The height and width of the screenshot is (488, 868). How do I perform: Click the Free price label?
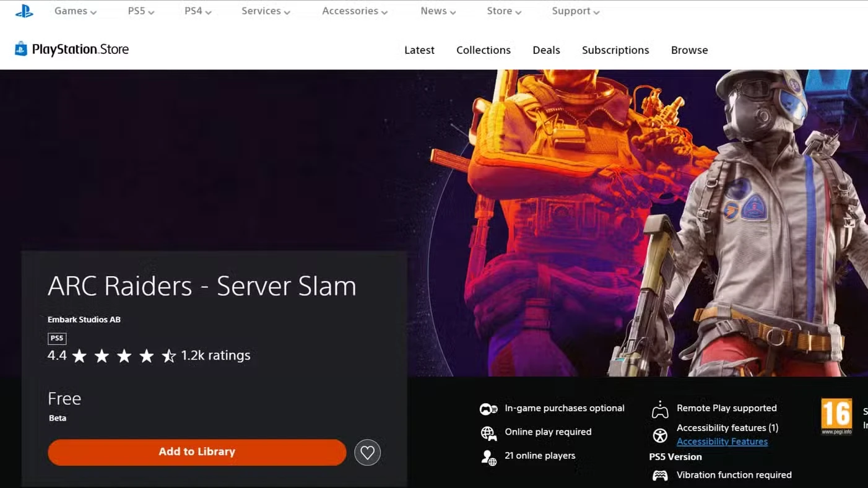64,398
